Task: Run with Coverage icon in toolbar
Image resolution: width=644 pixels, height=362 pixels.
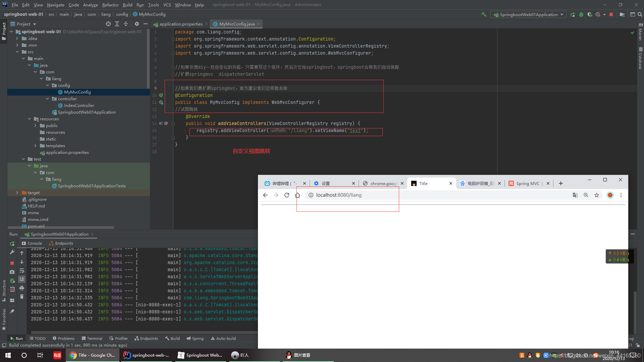Action: coord(590,14)
